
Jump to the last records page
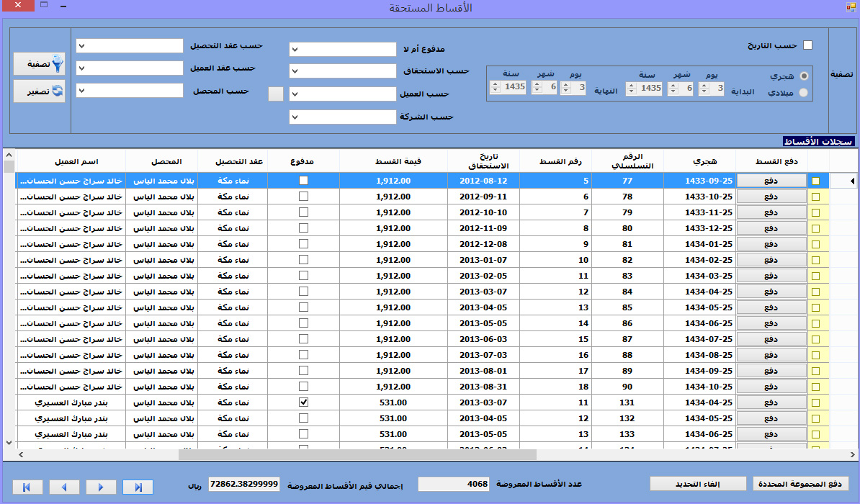point(138,487)
